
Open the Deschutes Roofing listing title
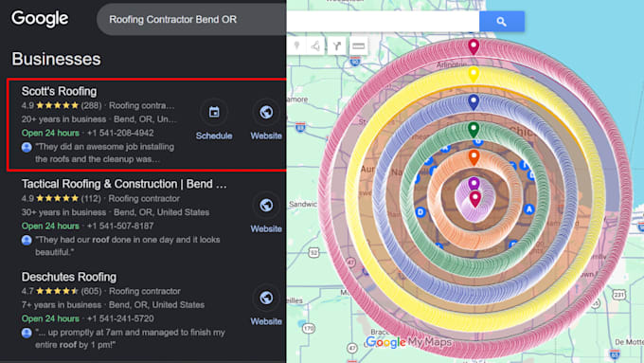click(x=69, y=277)
